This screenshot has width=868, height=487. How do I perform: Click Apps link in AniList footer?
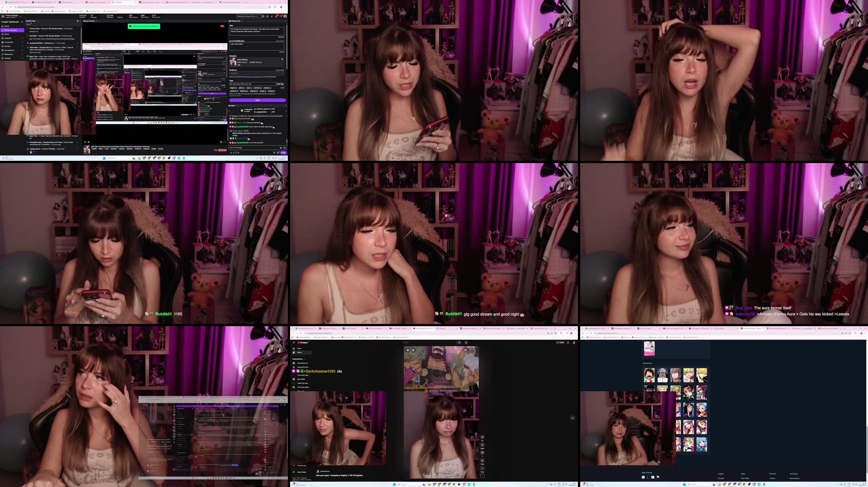coord(743,474)
